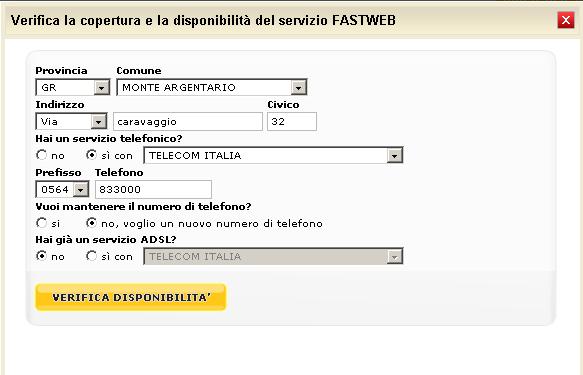Select 'no' for servizio telefonico
583x375 pixels.
click(41, 155)
